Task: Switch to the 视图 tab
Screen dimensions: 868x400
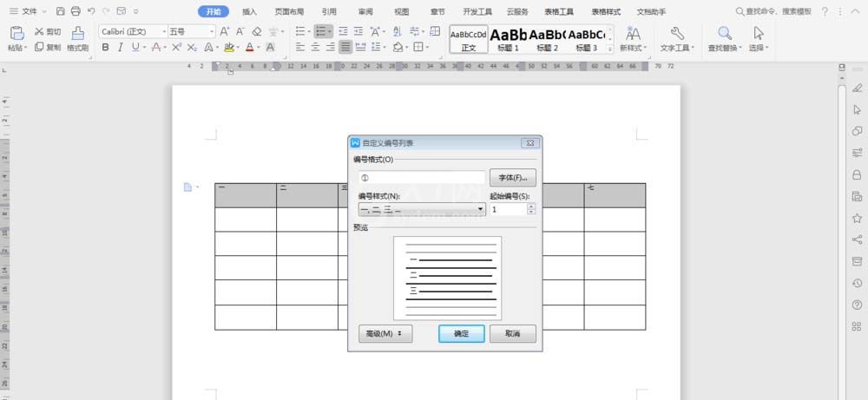Action: coord(401,11)
